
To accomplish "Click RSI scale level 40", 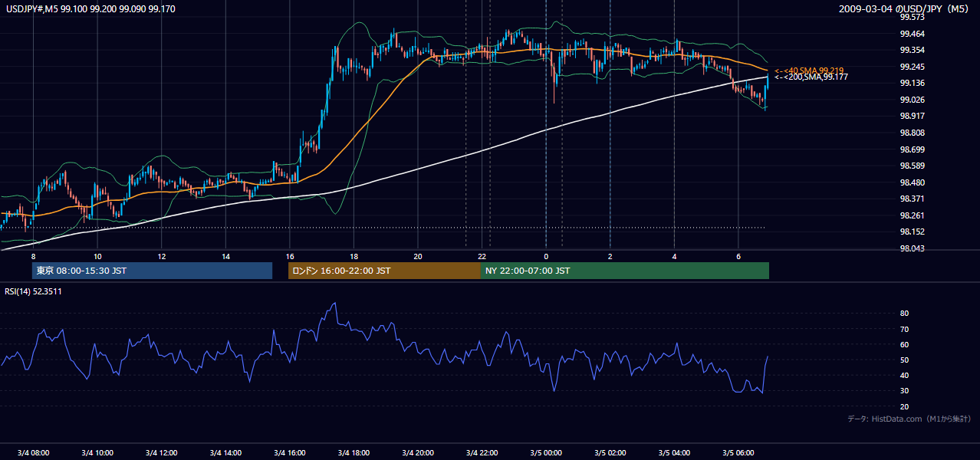I will [x=905, y=375].
